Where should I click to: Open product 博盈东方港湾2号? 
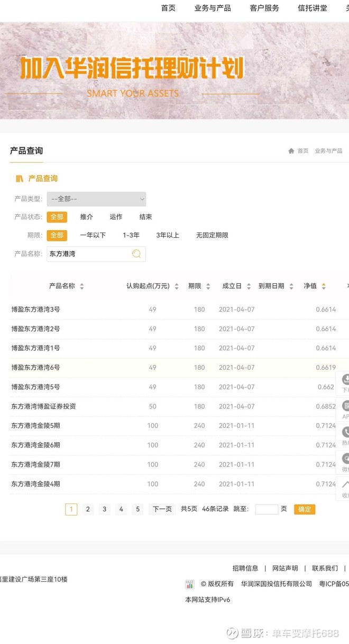pos(36,329)
